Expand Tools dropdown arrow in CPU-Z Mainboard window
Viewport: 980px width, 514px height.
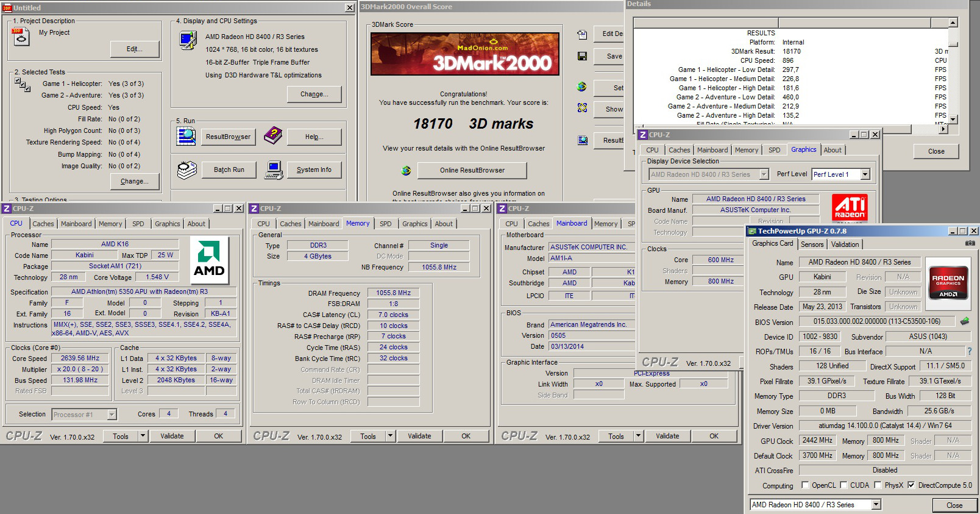638,436
